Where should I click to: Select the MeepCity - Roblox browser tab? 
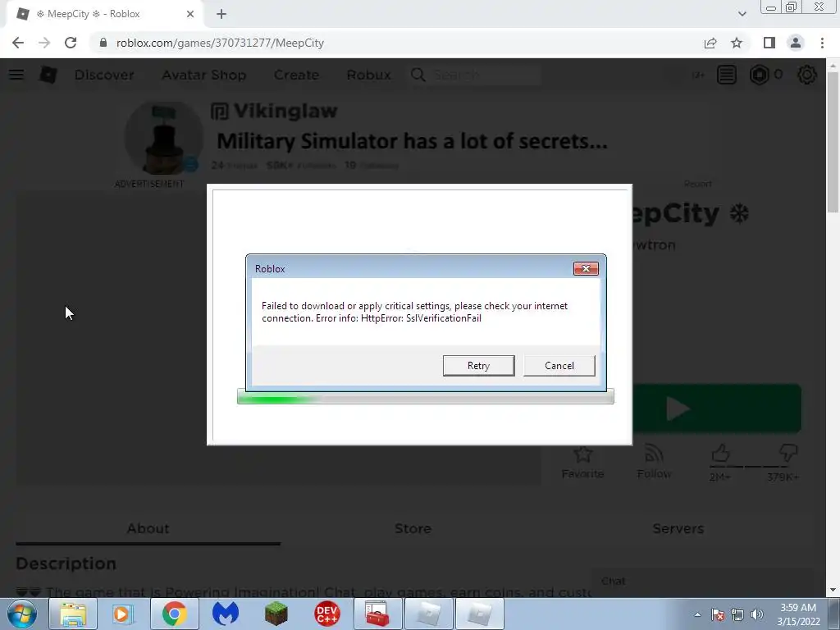pyautogui.click(x=104, y=14)
